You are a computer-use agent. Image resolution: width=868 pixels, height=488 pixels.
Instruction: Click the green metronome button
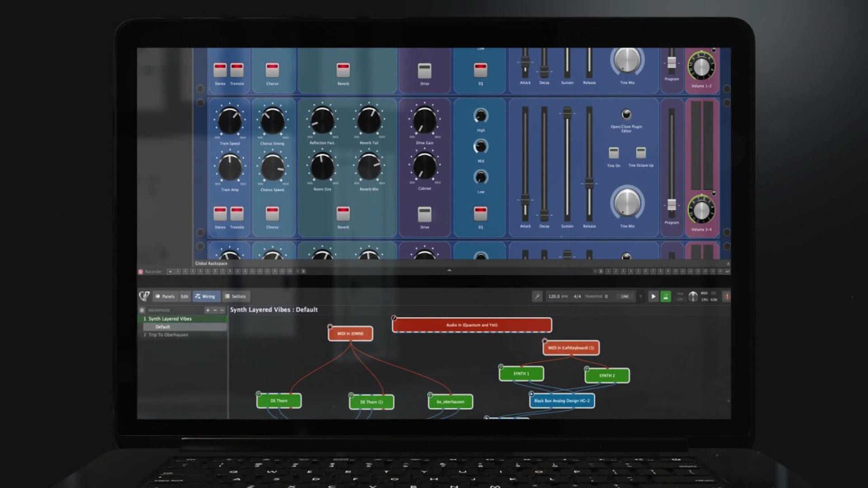(665, 296)
